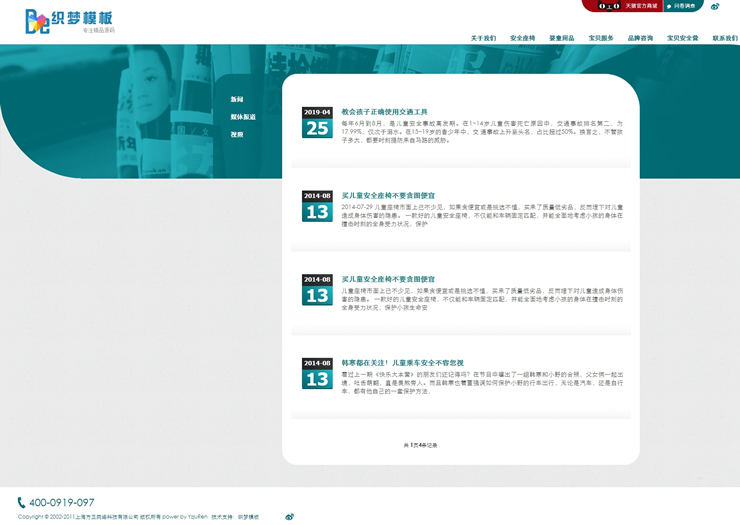This screenshot has height=525, width=740.
Task: Open the Tmall official store cat icon
Action: (609, 6)
